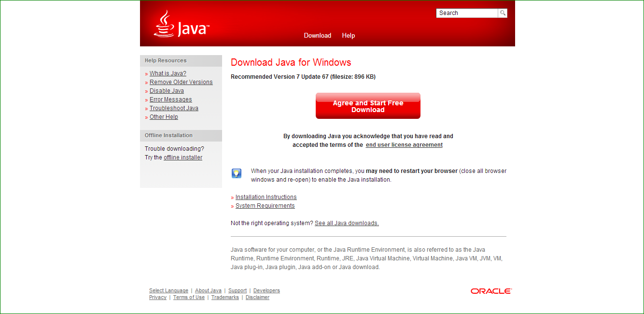Viewport: 644px width, 314px height.
Task: Click Disclaimer footer link
Action: click(257, 298)
